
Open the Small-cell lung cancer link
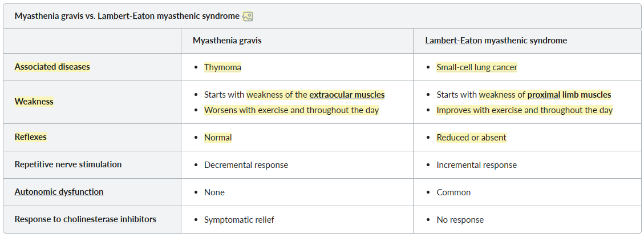point(477,67)
